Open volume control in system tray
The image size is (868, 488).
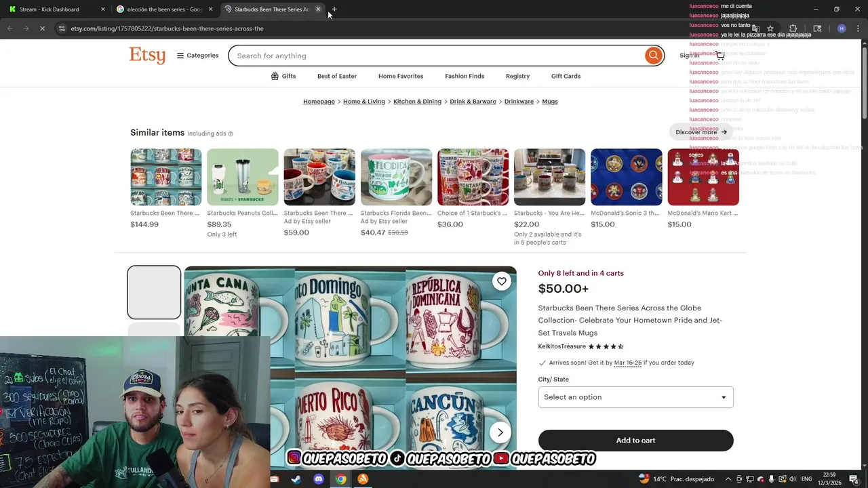(793, 479)
